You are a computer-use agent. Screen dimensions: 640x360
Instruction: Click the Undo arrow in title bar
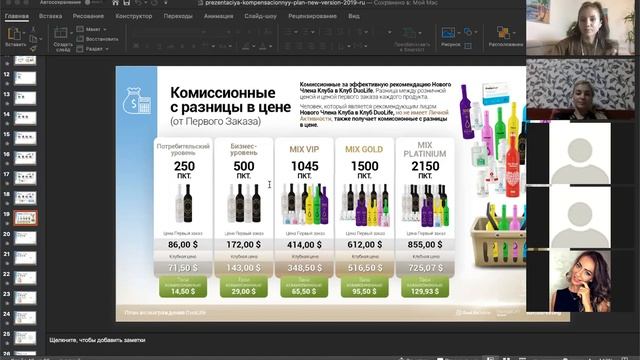point(139,3)
